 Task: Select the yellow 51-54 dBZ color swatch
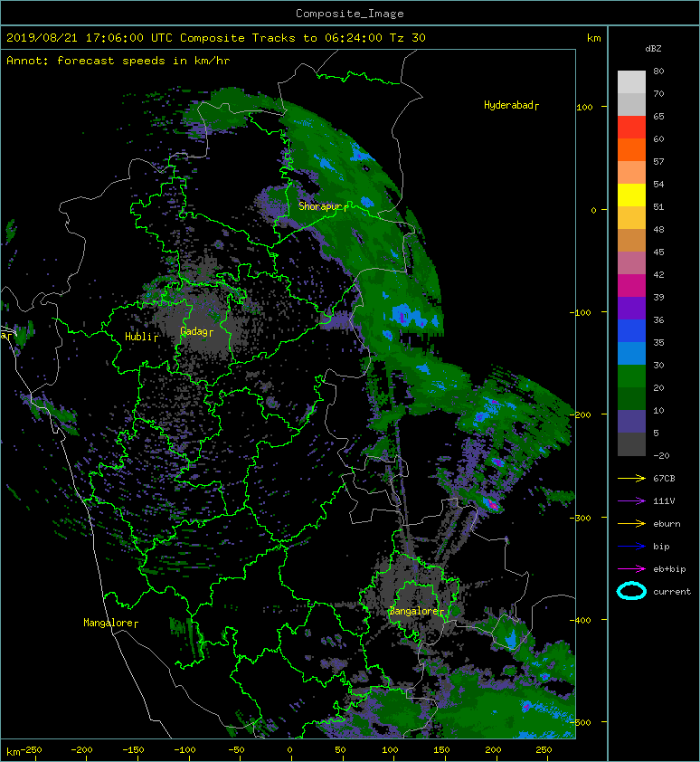pyautogui.click(x=631, y=195)
